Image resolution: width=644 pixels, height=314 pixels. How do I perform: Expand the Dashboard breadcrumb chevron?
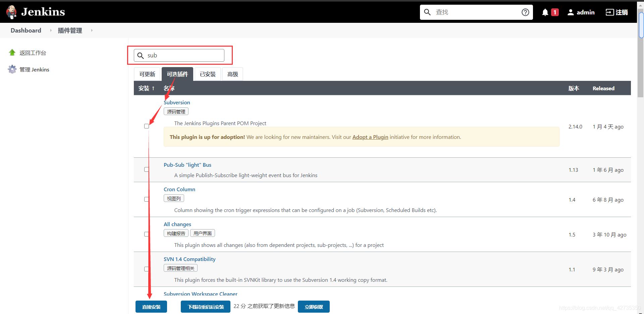[x=51, y=31]
